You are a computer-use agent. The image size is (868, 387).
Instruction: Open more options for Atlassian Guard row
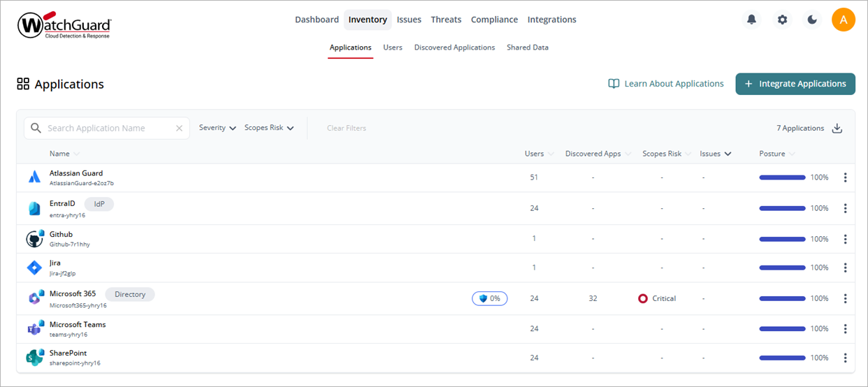click(845, 177)
